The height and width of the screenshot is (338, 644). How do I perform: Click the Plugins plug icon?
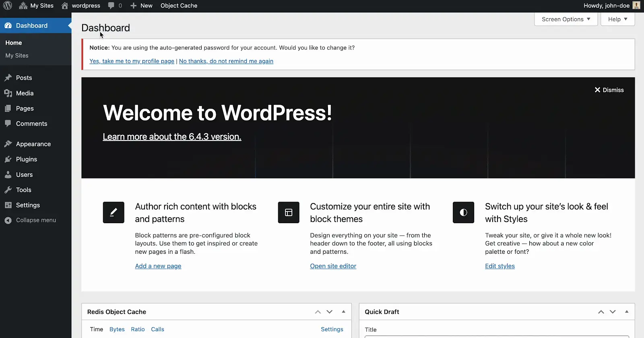tap(8, 159)
